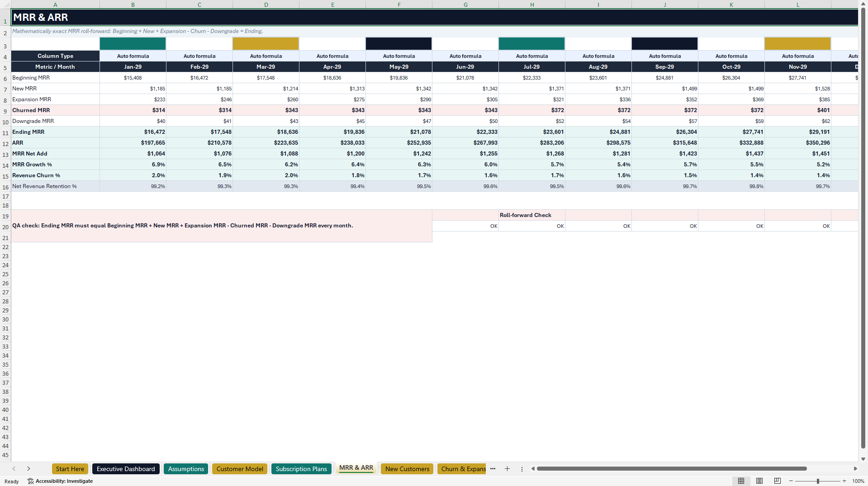Open Accessibility: Investigate status
The image size is (868, 486).
pyautogui.click(x=60, y=481)
